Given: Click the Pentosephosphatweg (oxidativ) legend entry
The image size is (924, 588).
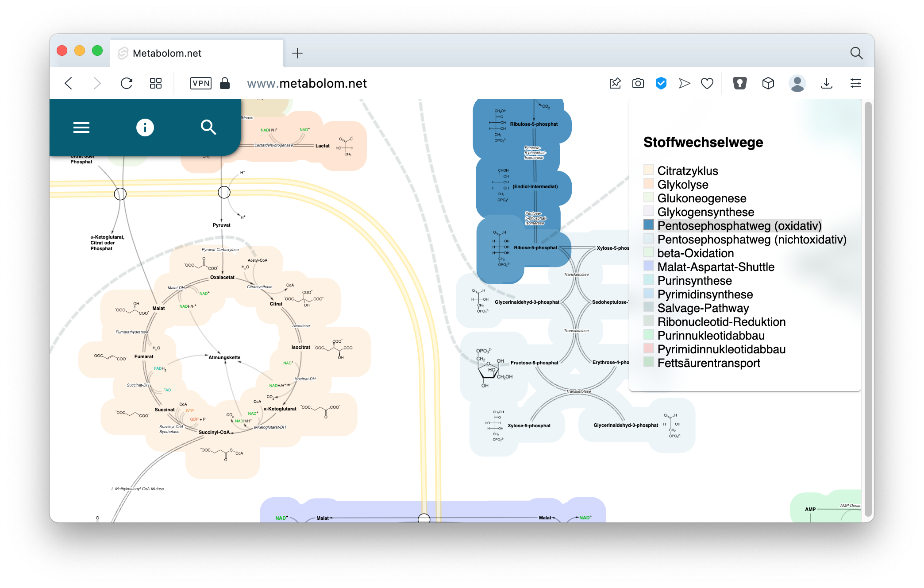Looking at the screenshot, I should 739,226.
